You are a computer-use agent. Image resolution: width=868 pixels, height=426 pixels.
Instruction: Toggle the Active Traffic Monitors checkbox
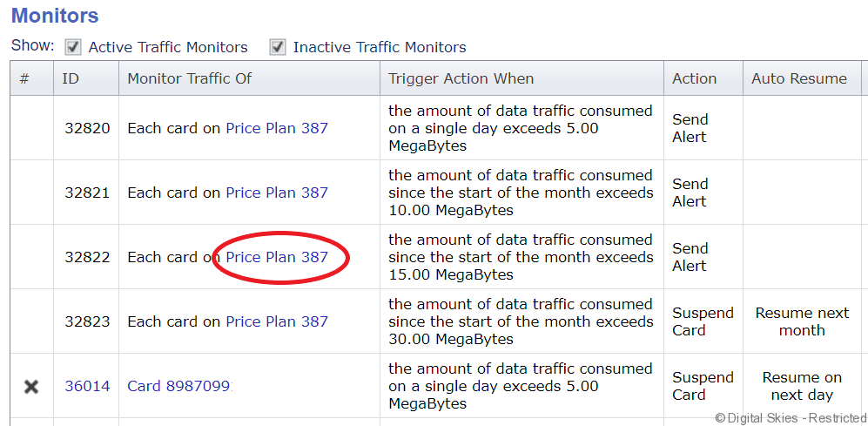74,47
